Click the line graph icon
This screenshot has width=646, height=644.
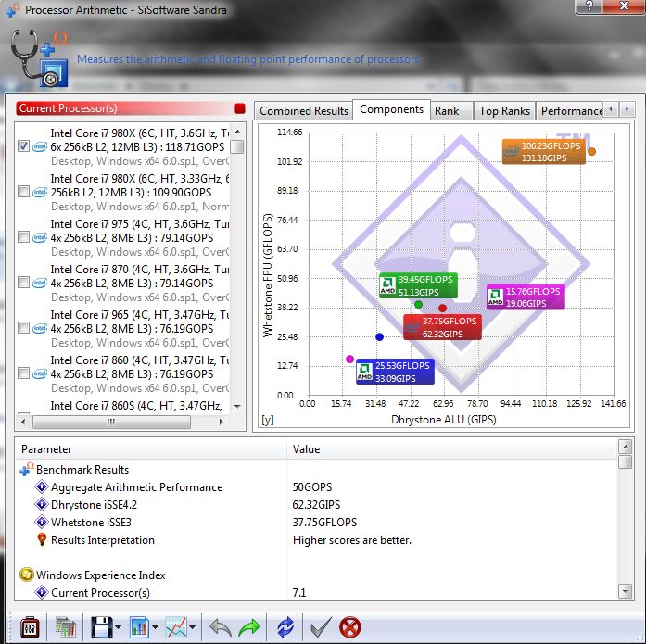point(176,628)
